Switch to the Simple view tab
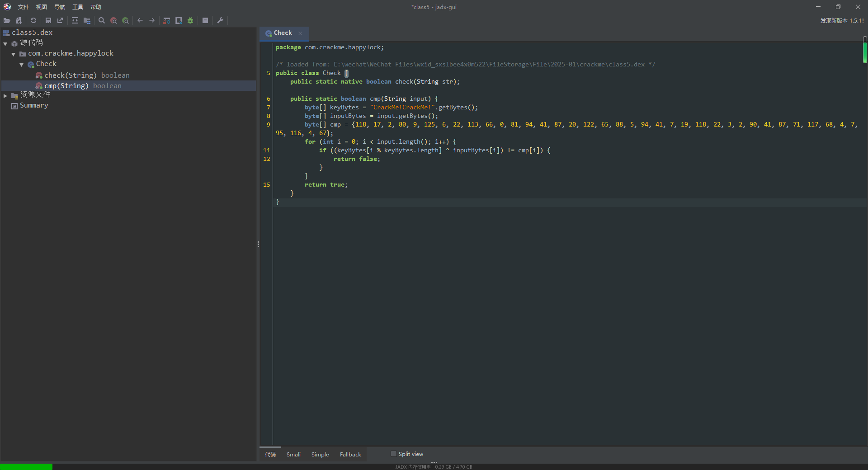Screen dimensions: 868x470 [320, 454]
